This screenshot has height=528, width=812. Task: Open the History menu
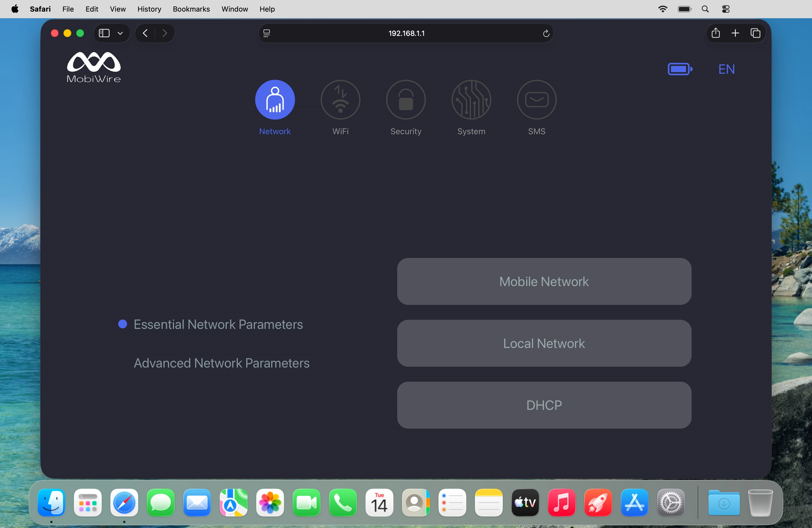click(x=149, y=9)
